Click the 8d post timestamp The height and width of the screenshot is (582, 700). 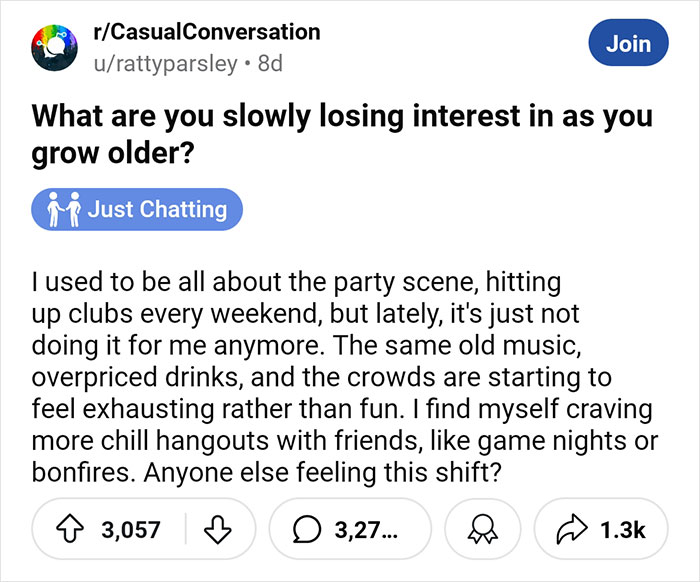[270, 63]
